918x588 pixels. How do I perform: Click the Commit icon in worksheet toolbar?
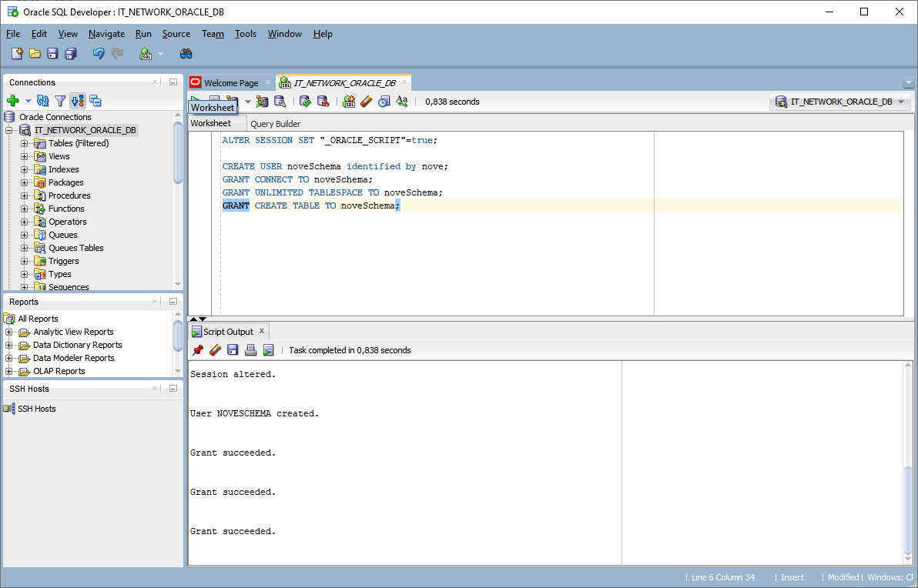point(305,102)
